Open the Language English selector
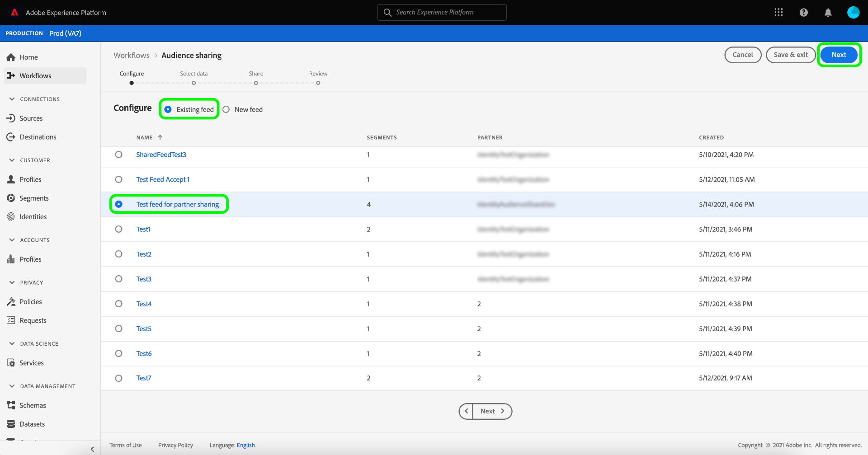The height and width of the screenshot is (455, 868). click(x=246, y=445)
